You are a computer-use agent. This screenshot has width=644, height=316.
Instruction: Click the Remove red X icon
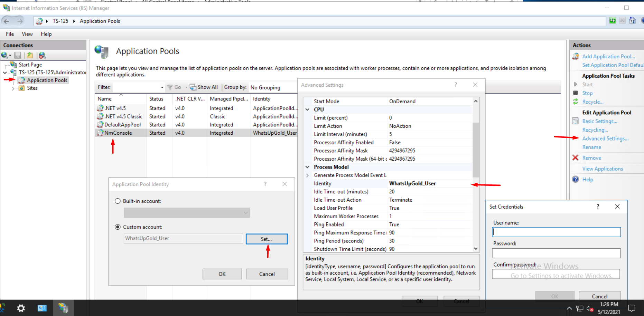576,158
